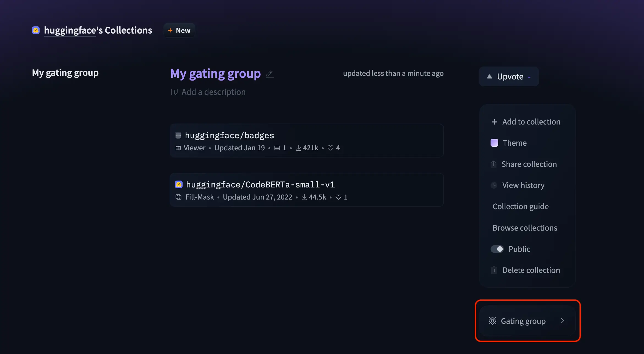Click the trash icon for Delete collection

494,270
